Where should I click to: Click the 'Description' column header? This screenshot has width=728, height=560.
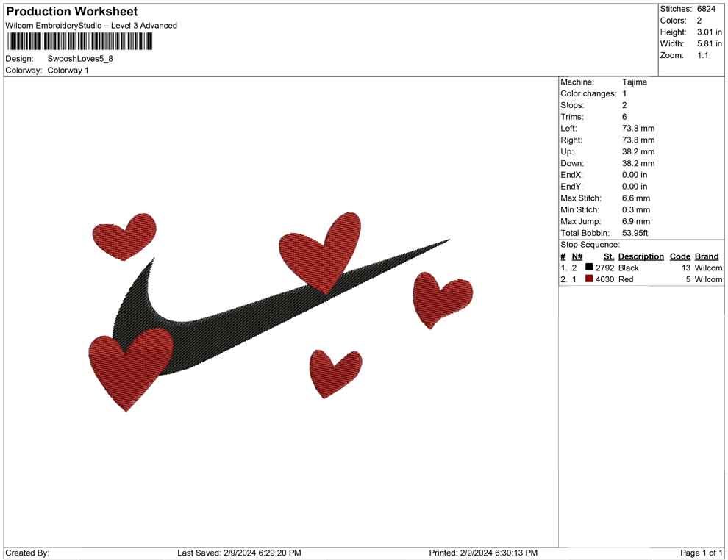pos(640,256)
